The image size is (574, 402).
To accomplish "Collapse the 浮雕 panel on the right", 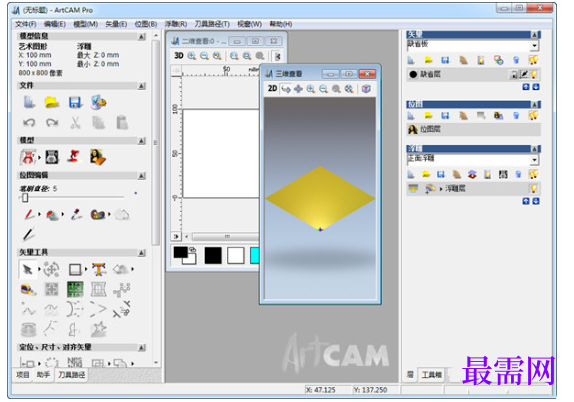I will [x=535, y=149].
